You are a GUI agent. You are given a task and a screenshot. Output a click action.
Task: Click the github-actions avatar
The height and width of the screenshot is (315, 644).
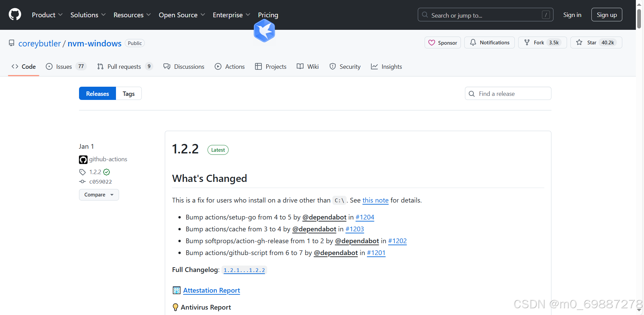click(x=83, y=160)
